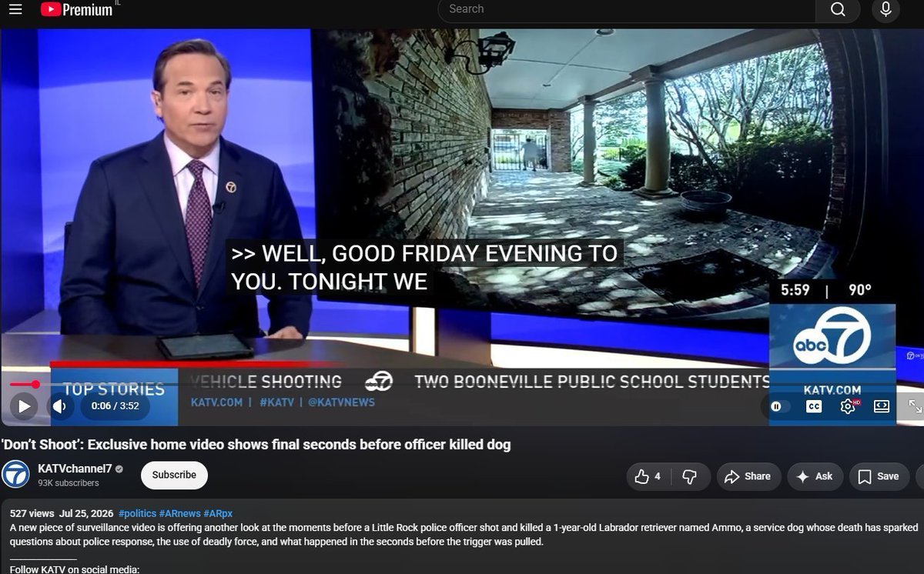Open the #ARnews hashtag
Screen dimensions: 924x574
179,513
